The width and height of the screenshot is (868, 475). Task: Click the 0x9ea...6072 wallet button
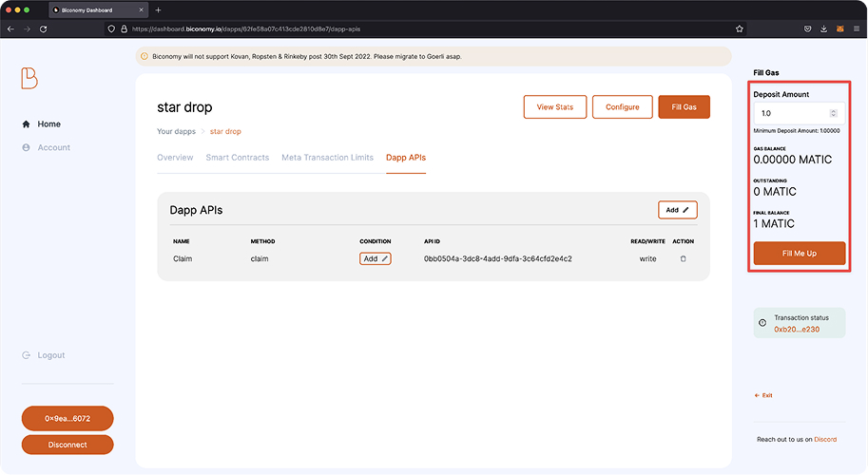68,419
